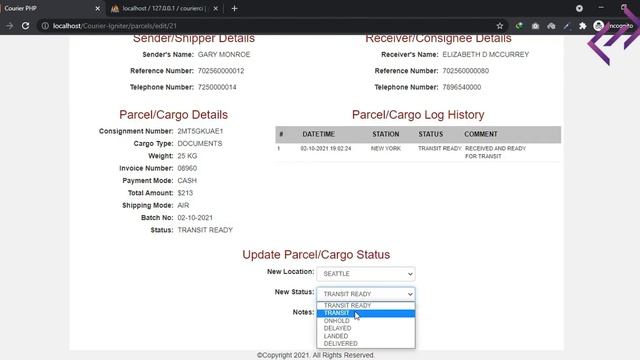Choose TRANSIT READY from the status list
This screenshot has width=640, height=360.
click(x=366, y=305)
